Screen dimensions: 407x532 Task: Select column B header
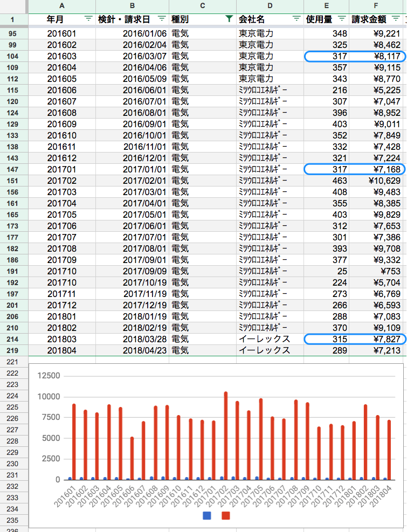[x=132, y=6]
